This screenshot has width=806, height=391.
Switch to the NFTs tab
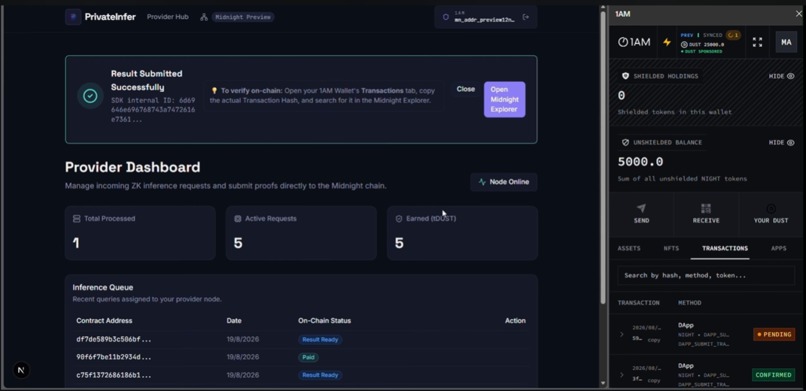(x=671, y=248)
